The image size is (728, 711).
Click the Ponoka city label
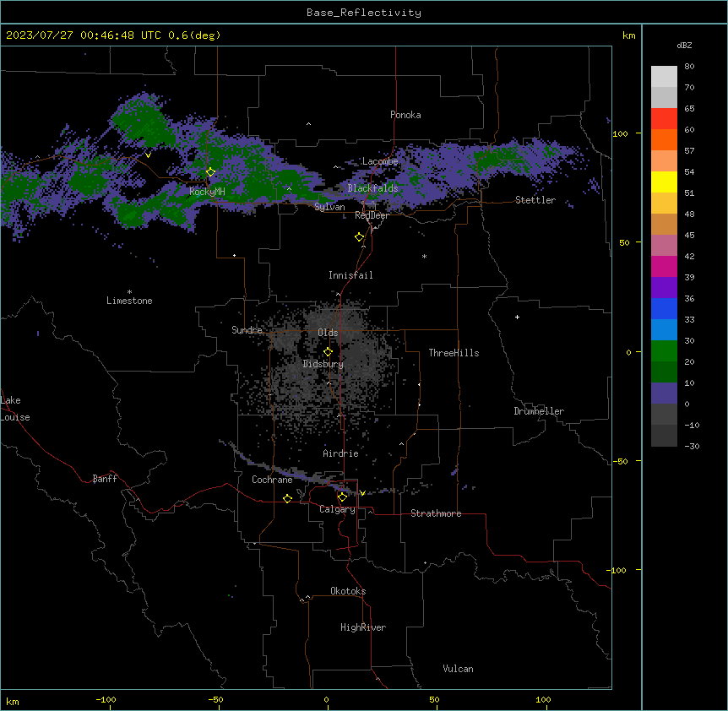click(x=405, y=115)
